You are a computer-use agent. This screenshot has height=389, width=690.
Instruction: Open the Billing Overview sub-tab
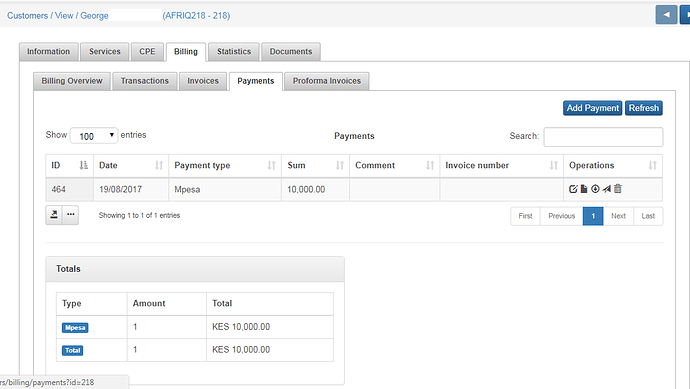72,81
